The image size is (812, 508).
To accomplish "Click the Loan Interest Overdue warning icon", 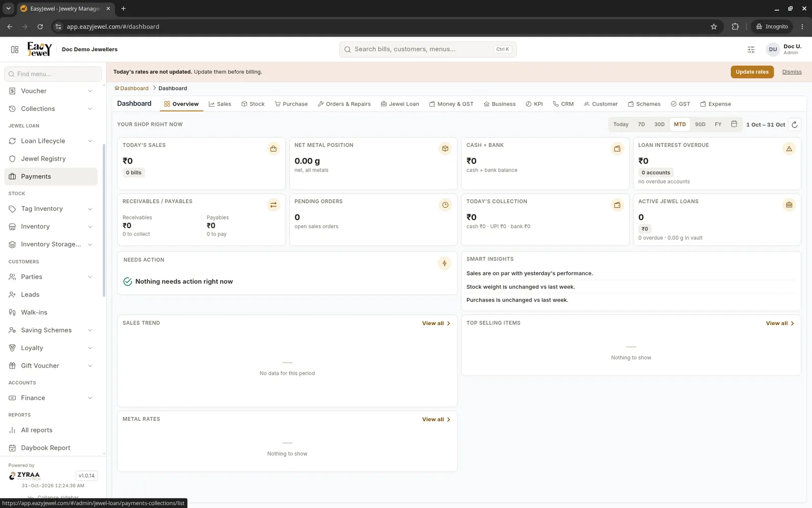I will (x=789, y=149).
